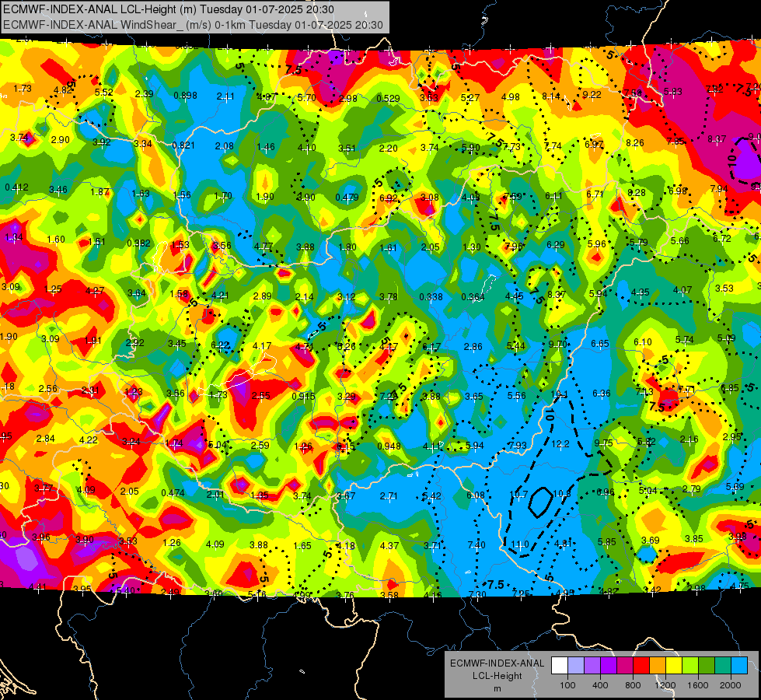761x700 pixels.
Task: Select the medium purple legend swatch
Action: point(592,666)
